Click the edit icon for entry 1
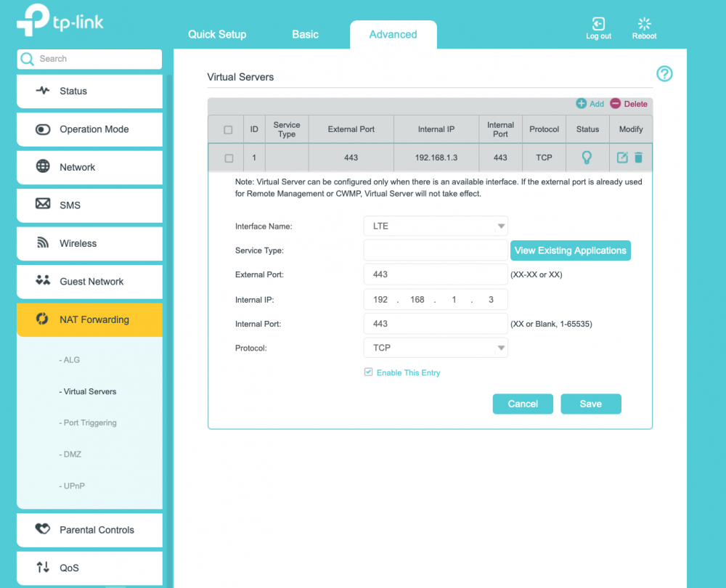This screenshot has height=588, width=726. click(x=622, y=158)
